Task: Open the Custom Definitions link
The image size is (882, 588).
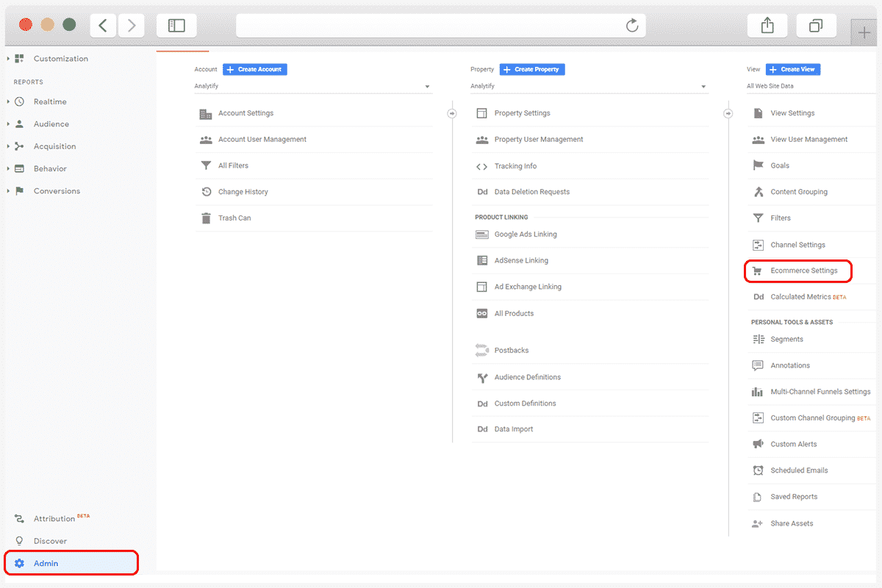Action: [525, 404]
